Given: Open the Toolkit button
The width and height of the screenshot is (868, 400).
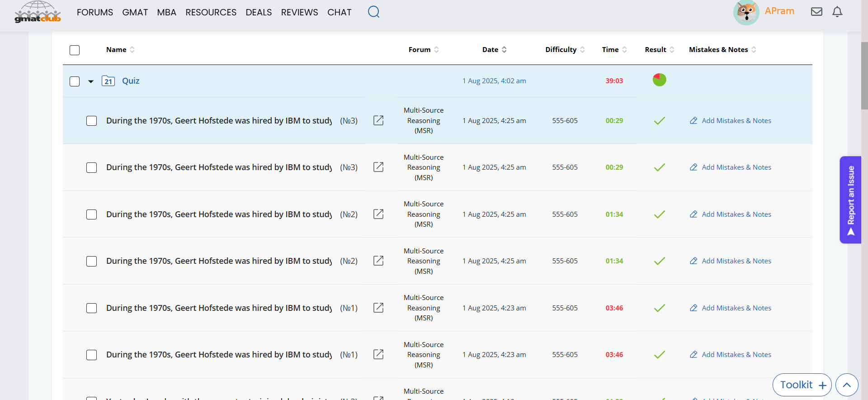Looking at the screenshot, I should (802, 385).
